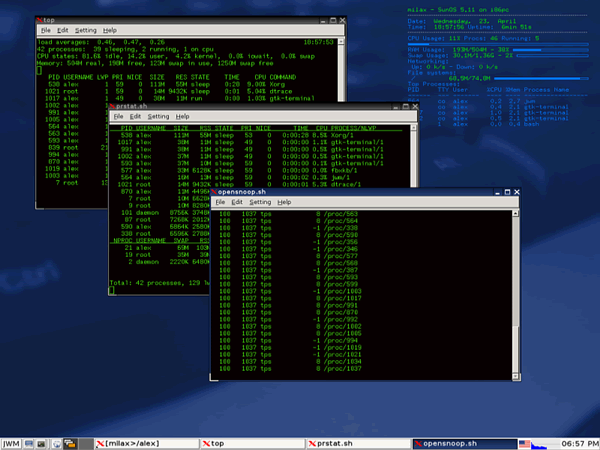
Task: Click the fbxkb/1 row in prstat.sh
Action: point(239,170)
